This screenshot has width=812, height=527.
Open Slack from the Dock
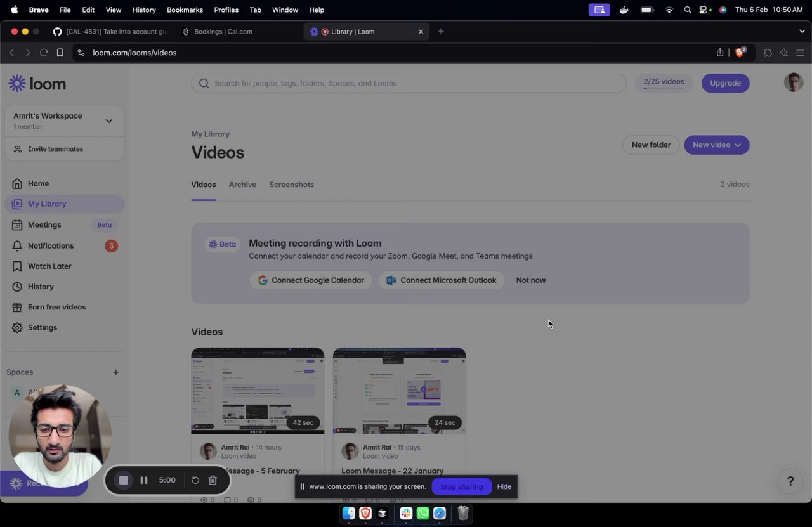click(x=407, y=513)
